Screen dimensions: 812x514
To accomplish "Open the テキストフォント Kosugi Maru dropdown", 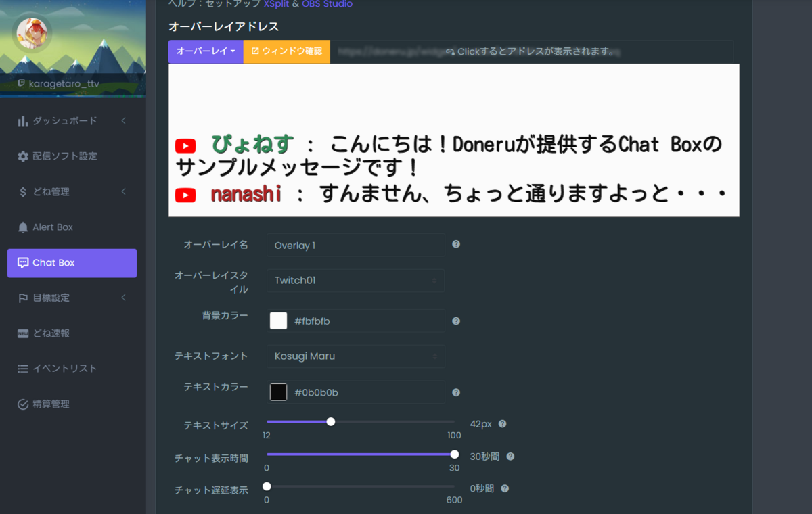I will coord(356,356).
